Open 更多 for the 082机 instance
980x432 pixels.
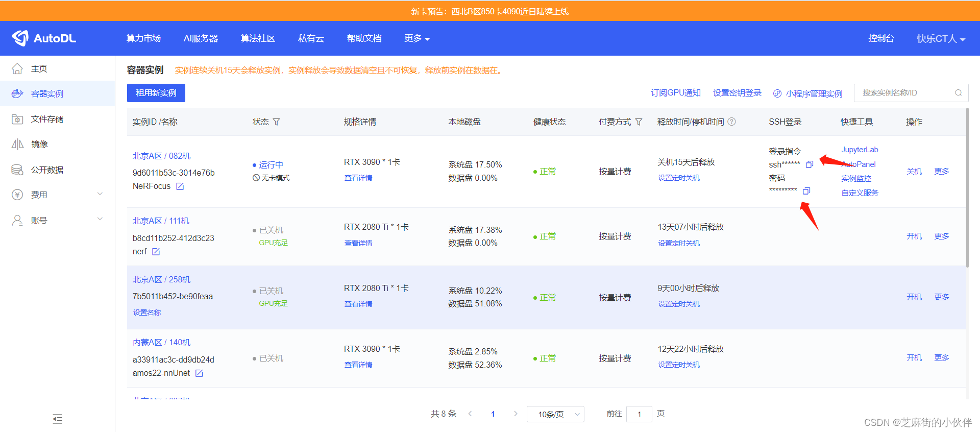[x=942, y=171]
